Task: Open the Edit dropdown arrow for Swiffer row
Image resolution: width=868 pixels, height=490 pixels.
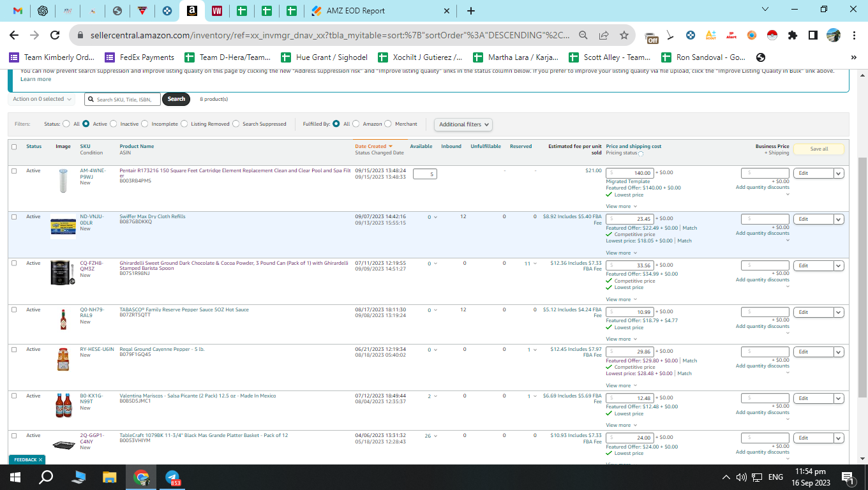Action: [839, 219]
